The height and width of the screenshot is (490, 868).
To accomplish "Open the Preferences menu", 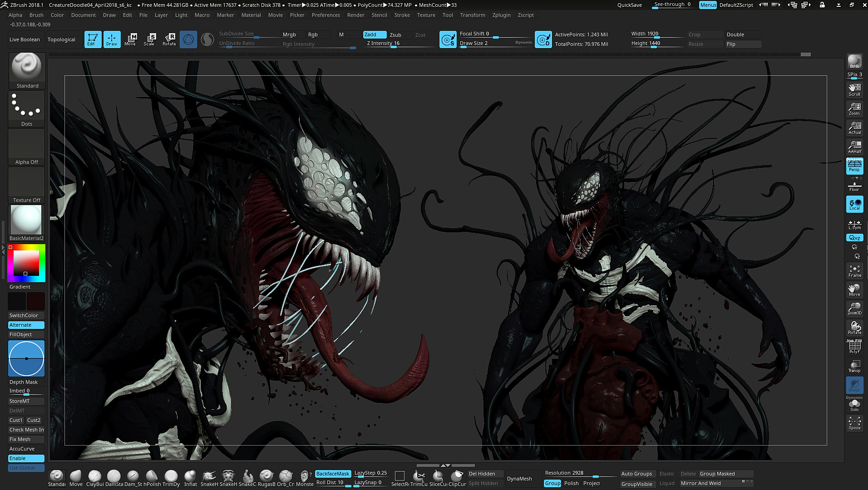I will tap(325, 15).
